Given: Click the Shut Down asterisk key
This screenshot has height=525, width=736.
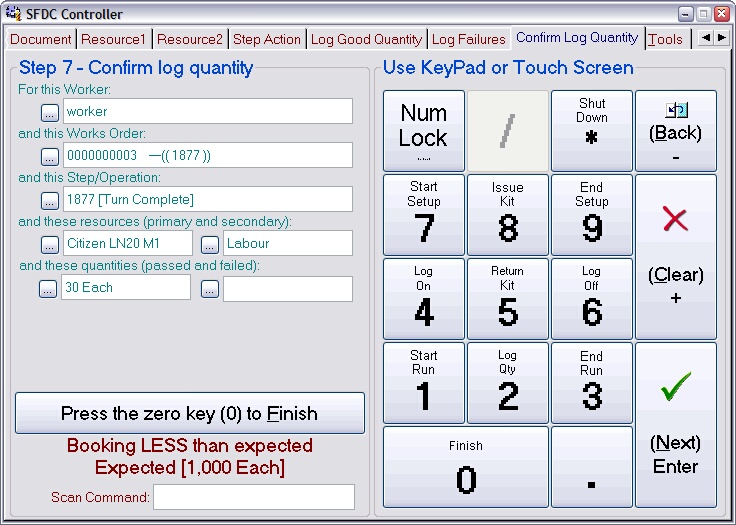Looking at the screenshot, I should [x=592, y=131].
